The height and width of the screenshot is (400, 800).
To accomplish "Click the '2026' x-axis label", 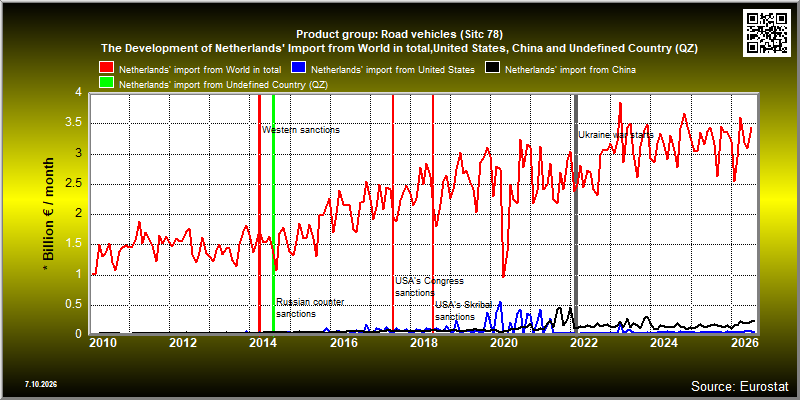I will click(x=744, y=343).
